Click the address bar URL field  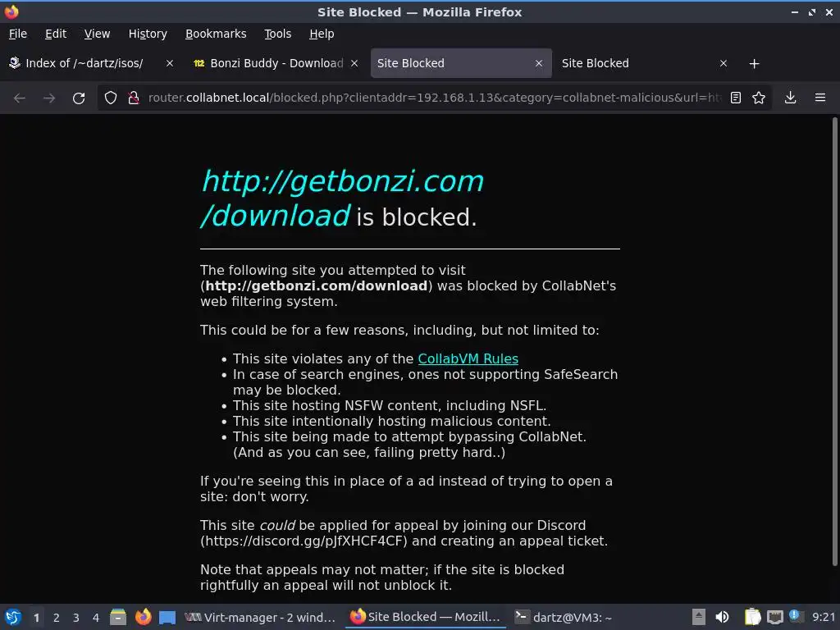pyautogui.click(x=434, y=98)
